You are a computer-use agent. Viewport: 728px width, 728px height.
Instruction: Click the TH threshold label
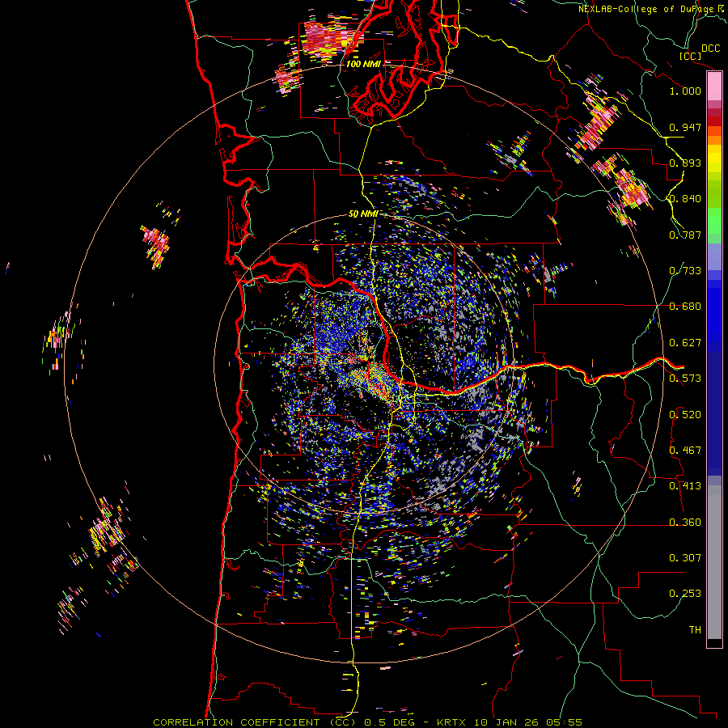[x=695, y=630]
